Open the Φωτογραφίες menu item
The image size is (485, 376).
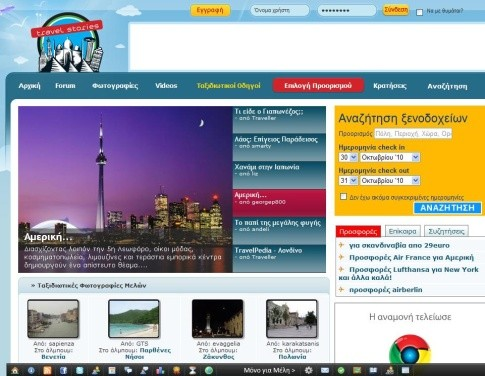[115, 86]
